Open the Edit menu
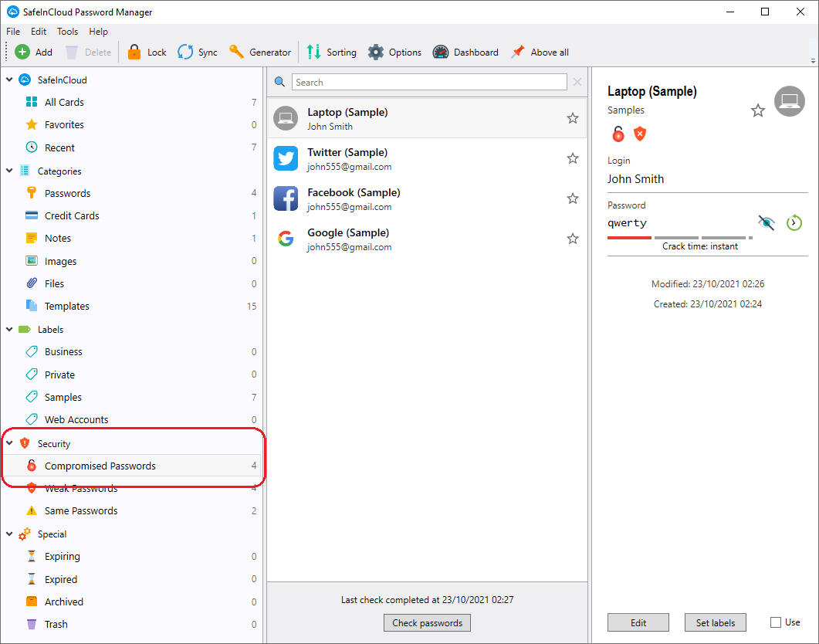Viewport: 819px width, 644px height. (38, 32)
